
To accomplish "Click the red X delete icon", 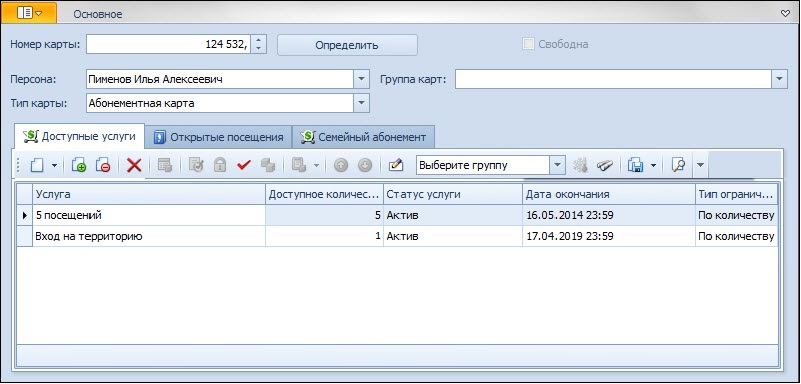I will (x=134, y=165).
